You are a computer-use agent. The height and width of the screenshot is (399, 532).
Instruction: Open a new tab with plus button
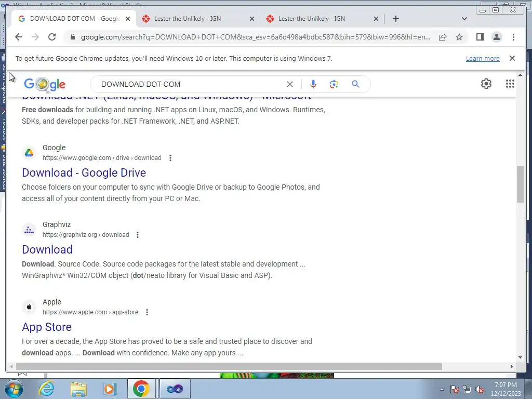pos(395,19)
